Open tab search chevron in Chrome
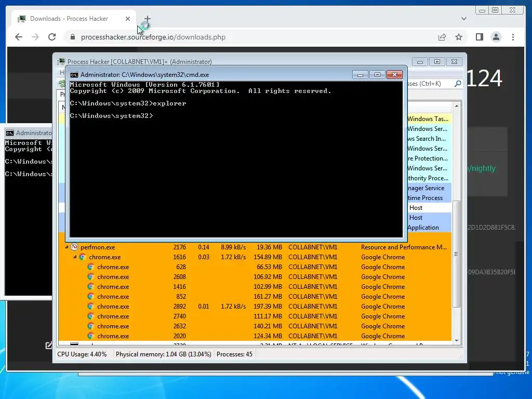Image resolution: width=532 pixels, height=399 pixels. [x=464, y=19]
